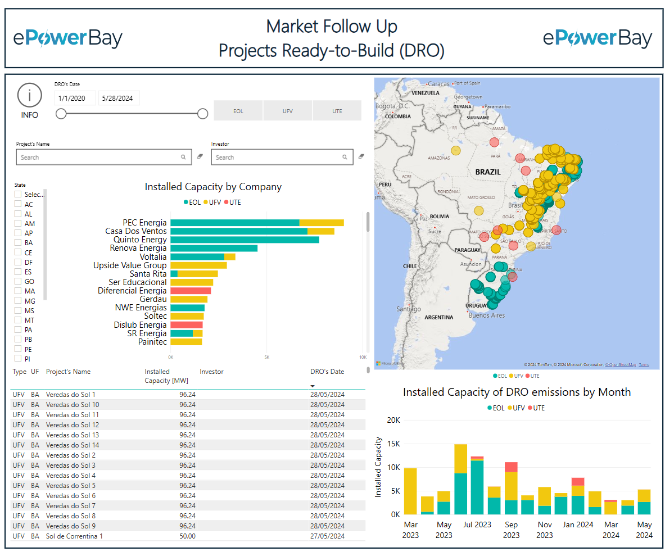
Task: Select the 'Veredas do Sol 10' table row
Action: pos(188,405)
